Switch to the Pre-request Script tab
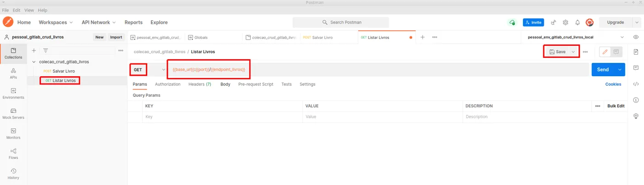The image size is (644, 185). pyautogui.click(x=256, y=84)
